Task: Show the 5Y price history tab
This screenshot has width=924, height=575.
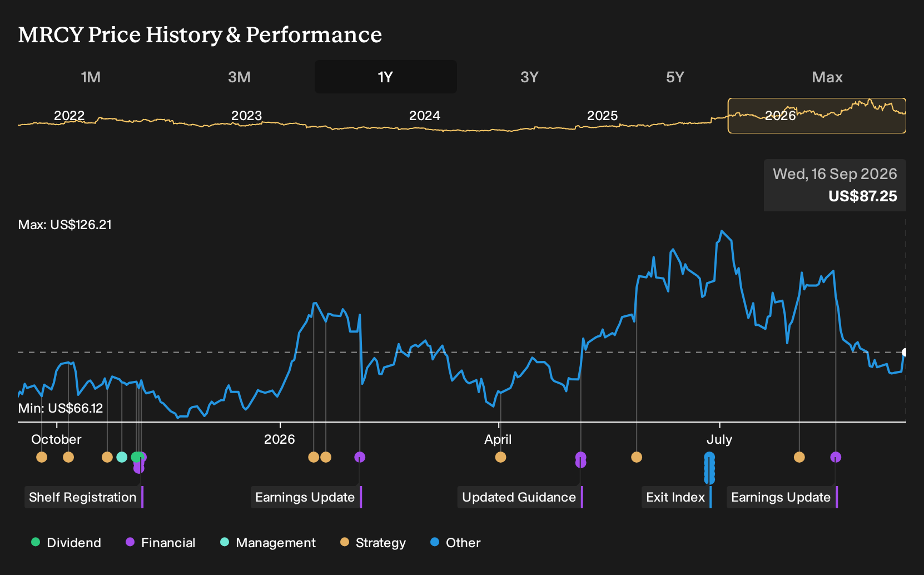Action: click(x=675, y=77)
